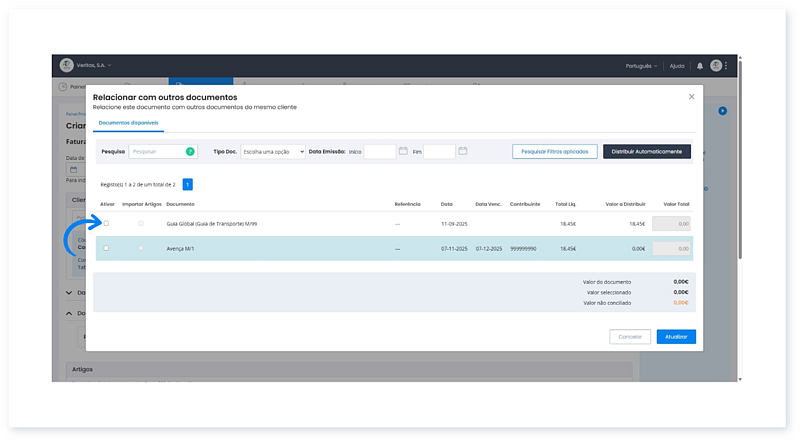The height and width of the screenshot is (442, 800).
Task: Open the Tipo Doc. dropdown
Action: (272, 151)
